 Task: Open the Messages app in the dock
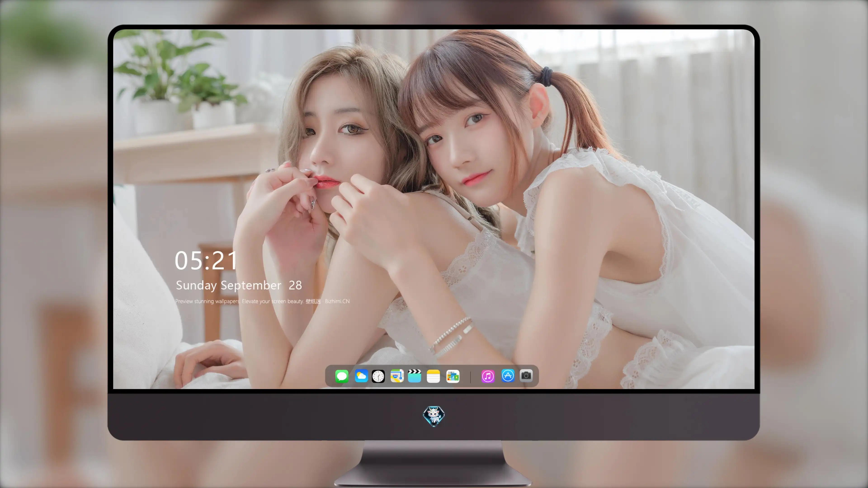tap(342, 376)
